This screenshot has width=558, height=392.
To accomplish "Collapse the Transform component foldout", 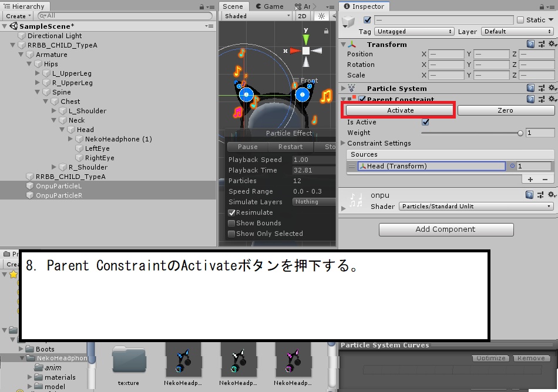I will [344, 45].
